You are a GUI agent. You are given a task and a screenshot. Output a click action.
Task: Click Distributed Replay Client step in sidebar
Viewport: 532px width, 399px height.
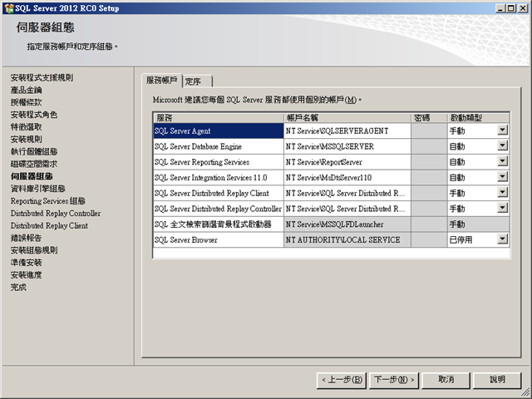tap(49, 225)
